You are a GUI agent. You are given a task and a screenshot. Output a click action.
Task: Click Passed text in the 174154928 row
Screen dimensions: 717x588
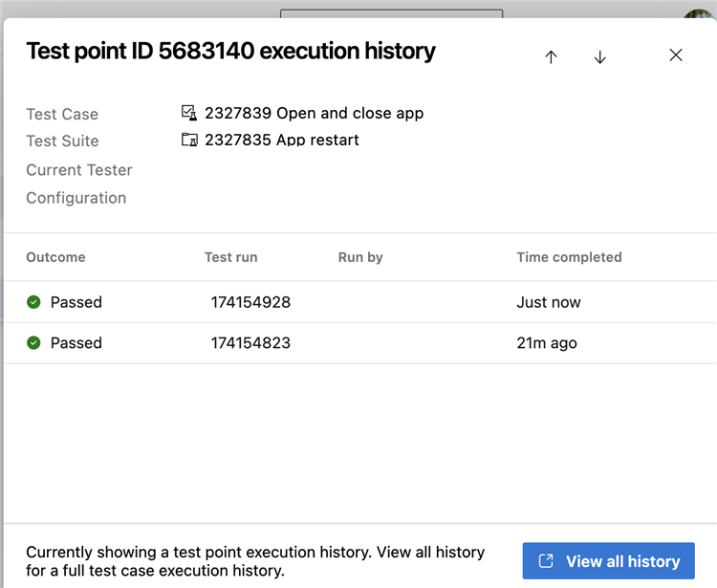click(x=76, y=302)
